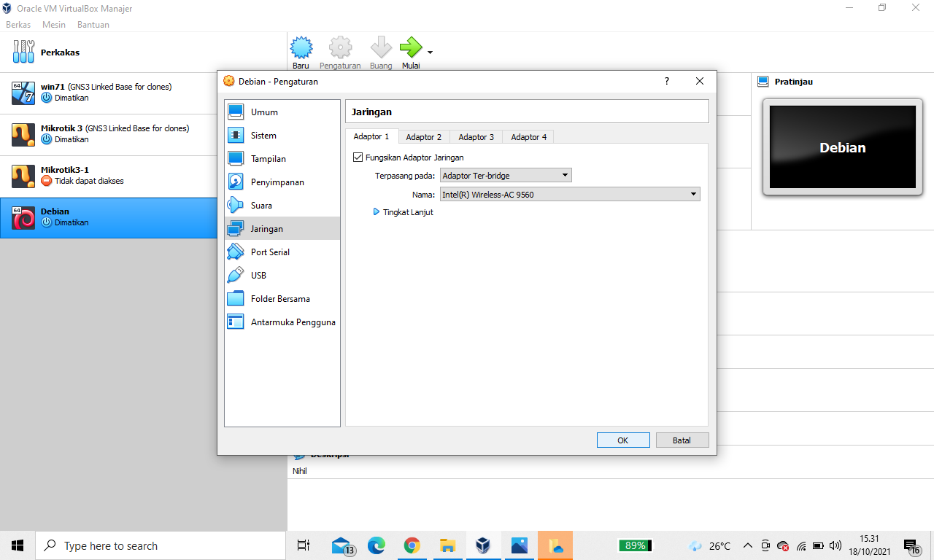
Task: Open the Terpasang pada dropdown
Action: click(x=506, y=175)
